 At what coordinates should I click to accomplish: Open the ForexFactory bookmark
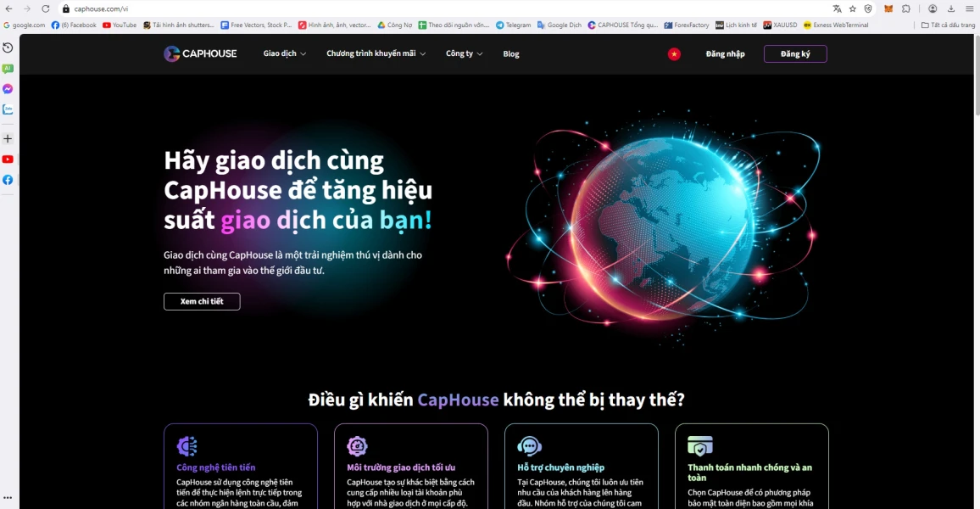pyautogui.click(x=686, y=25)
